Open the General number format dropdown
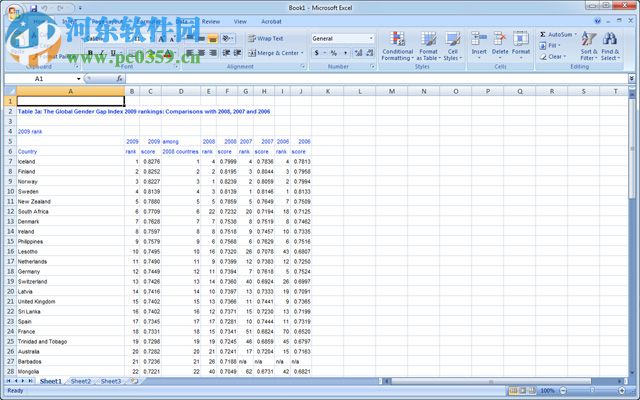The height and width of the screenshot is (400, 640). 371,38
